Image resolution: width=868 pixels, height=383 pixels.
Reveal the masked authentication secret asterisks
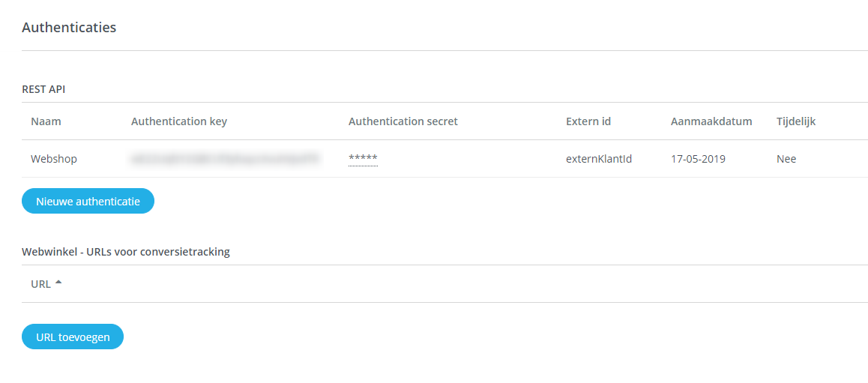[x=363, y=159]
